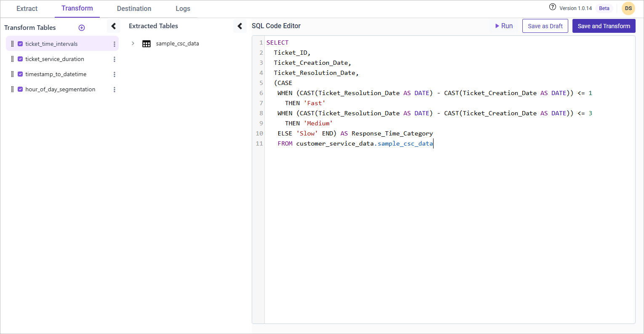
Task: Open the help question mark icon
Action: click(x=552, y=7)
